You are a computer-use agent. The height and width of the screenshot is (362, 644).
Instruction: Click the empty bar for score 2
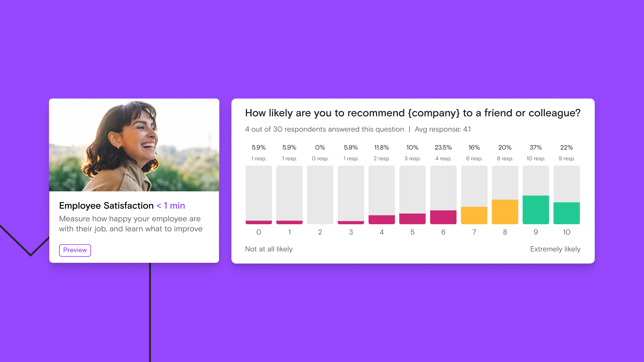(x=320, y=195)
